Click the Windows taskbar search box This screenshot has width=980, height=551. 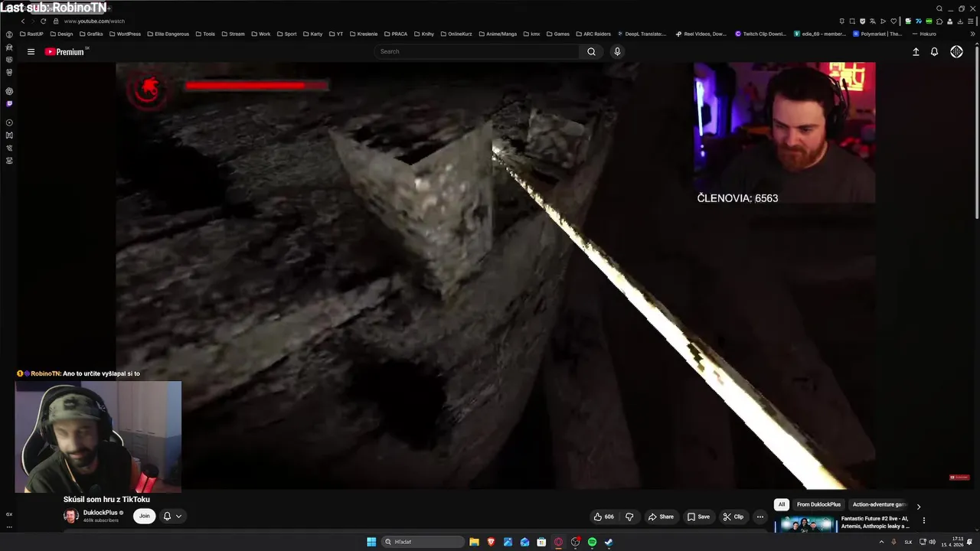(423, 542)
